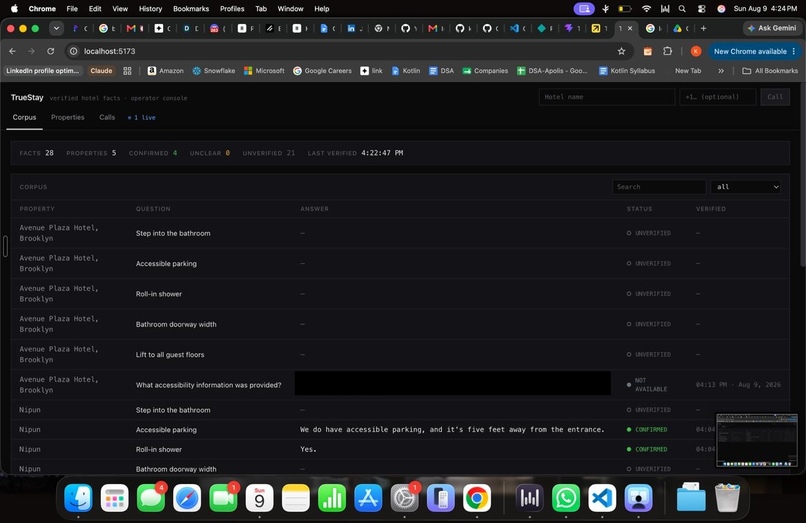Open Finder from the Dock
This screenshot has width=806, height=523.
point(78,498)
